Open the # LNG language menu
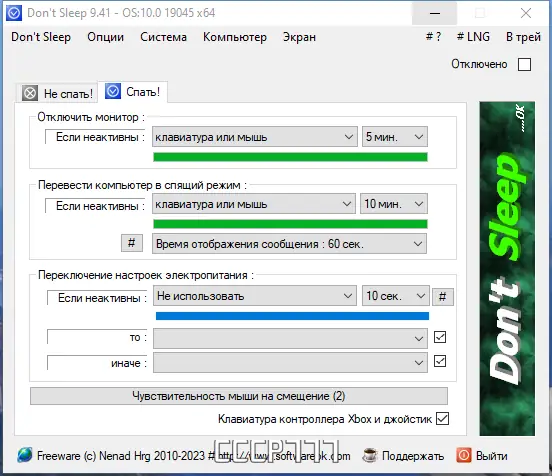Screen dimensions: 552x476 click(473, 37)
